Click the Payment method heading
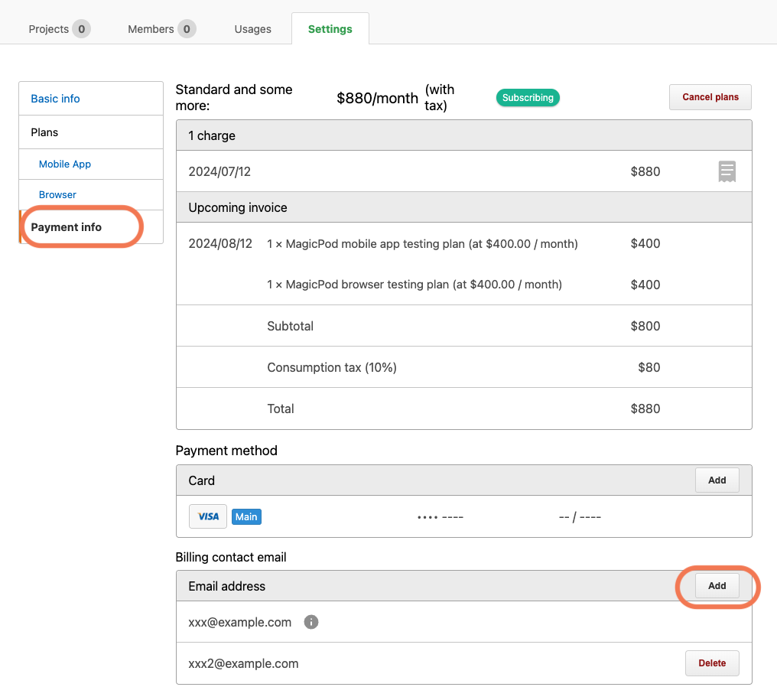This screenshot has height=700, width=777. point(226,450)
